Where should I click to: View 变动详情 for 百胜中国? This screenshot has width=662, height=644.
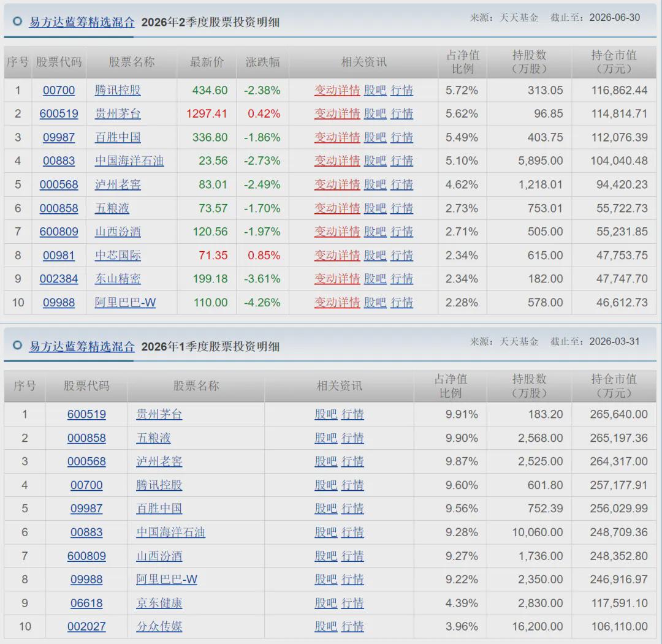337,138
